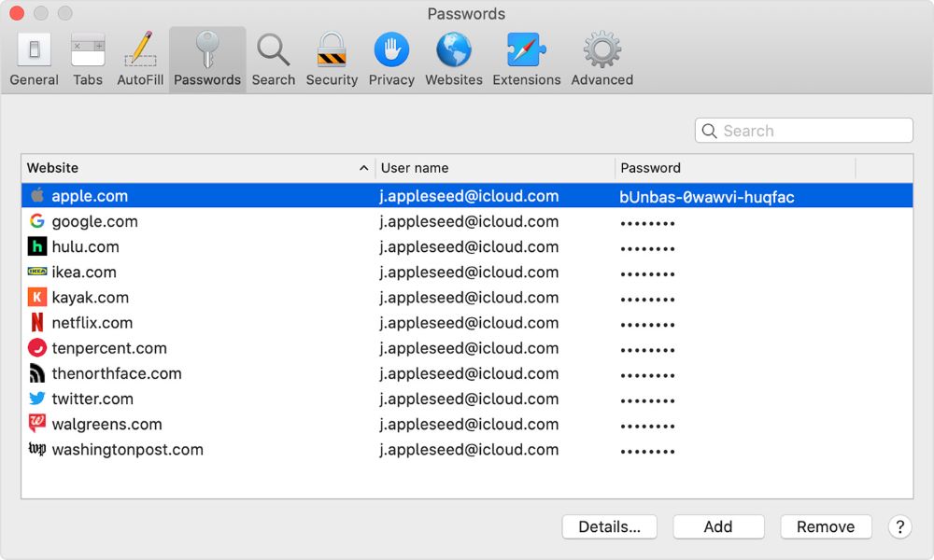Click the Kayak favicon in the list
The image size is (934, 560).
pyautogui.click(x=37, y=297)
